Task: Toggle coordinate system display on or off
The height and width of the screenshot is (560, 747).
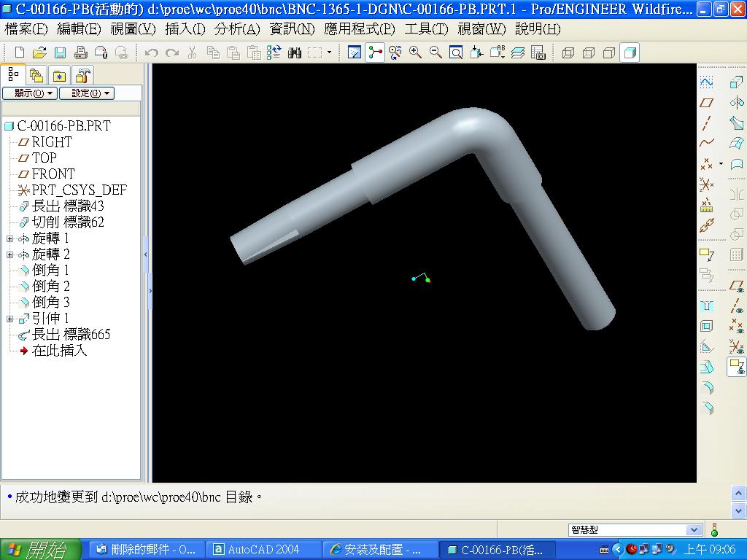Action: (x=737, y=346)
